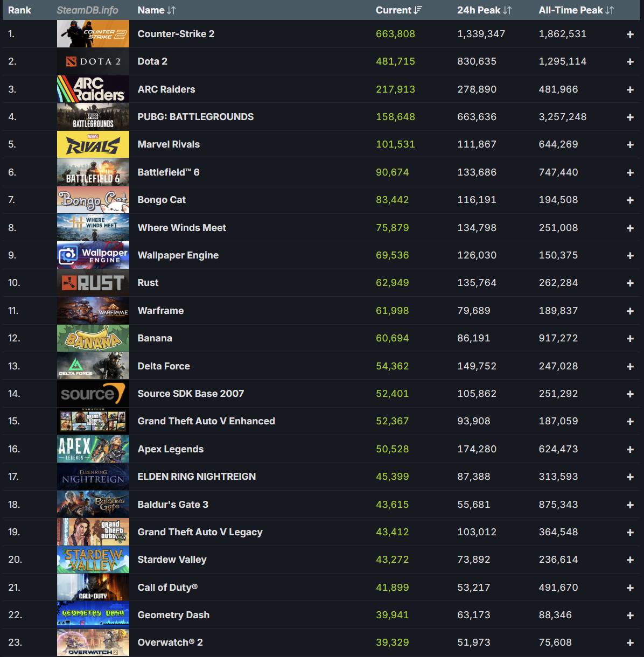This screenshot has height=657, width=644.
Task: Open ELDEN RING NIGHTREIGN name link
Action: coord(197,477)
